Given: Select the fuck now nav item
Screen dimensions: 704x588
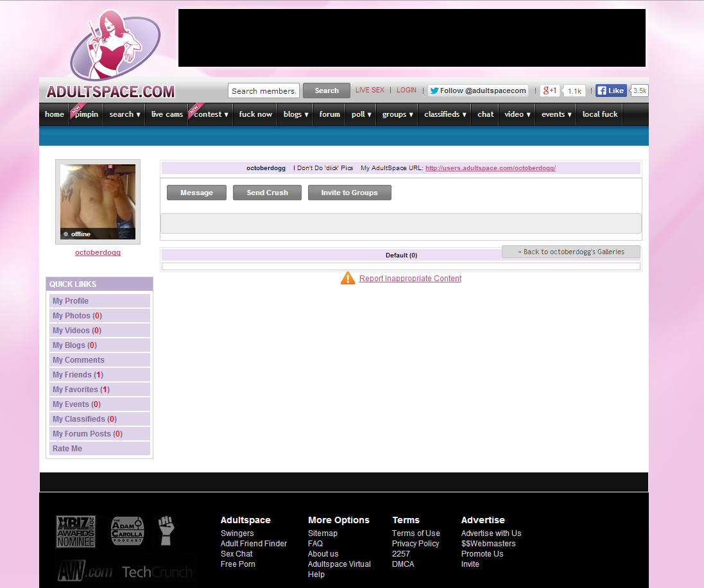Looking at the screenshot, I should click(x=255, y=114).
